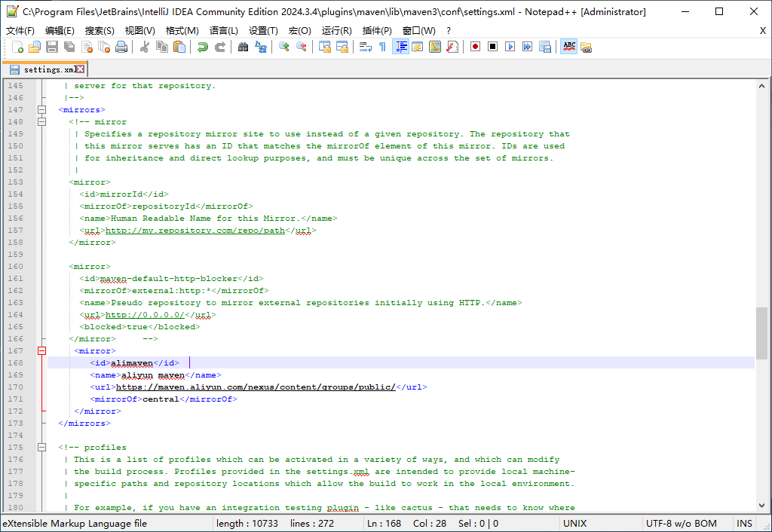Click the Close All documents icon
The height and width of the screenshot is (532, 772).
[104, 47]
